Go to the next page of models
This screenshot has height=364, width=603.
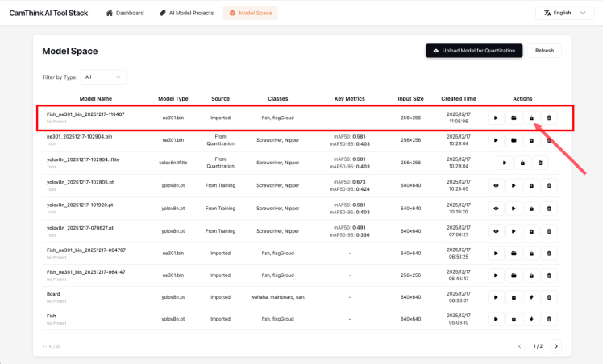556,346
